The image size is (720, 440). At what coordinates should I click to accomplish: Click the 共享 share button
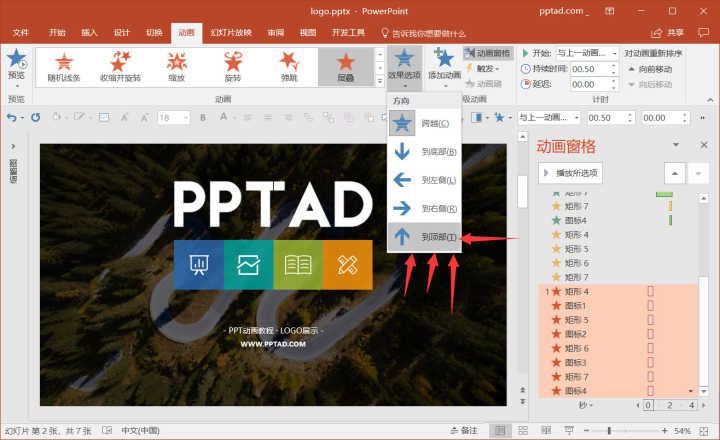tap(667, 33)
